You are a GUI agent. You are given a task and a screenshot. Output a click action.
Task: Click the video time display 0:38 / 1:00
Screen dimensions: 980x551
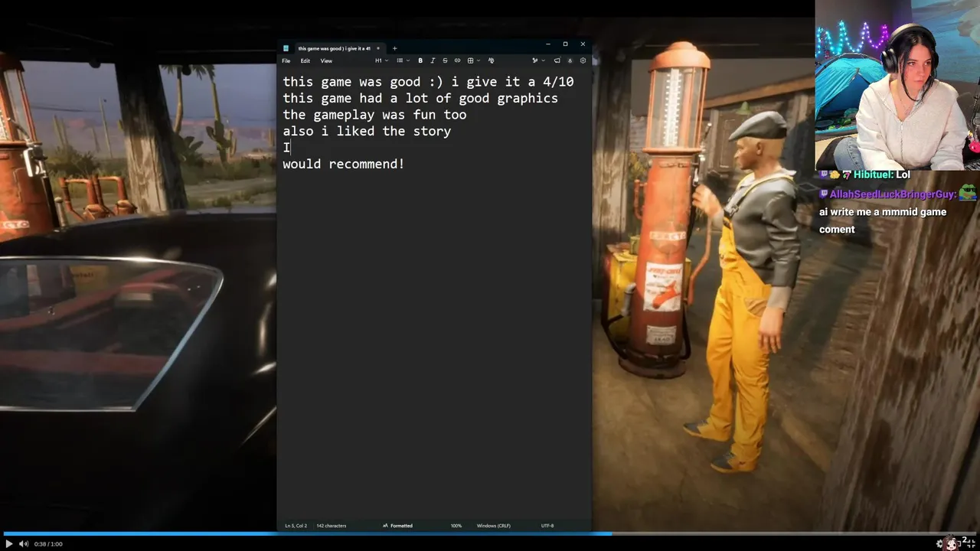pyautogui.click(x=48, y=544)
